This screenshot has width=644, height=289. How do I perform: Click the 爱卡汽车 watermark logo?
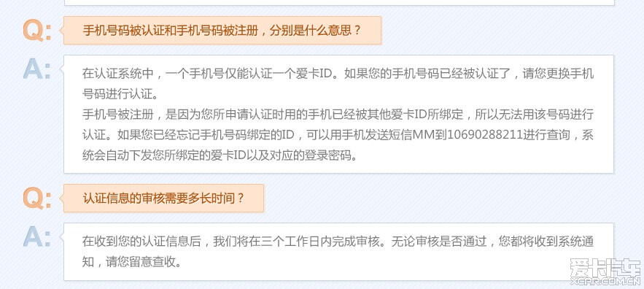pyautogui.click(x=605, y=269)
